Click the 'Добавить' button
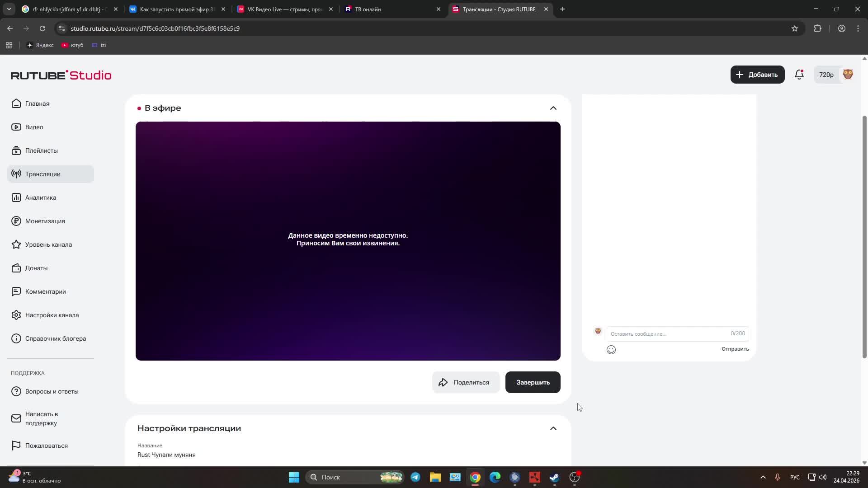This screenshot has width=868, height=488. coord(757,75)
